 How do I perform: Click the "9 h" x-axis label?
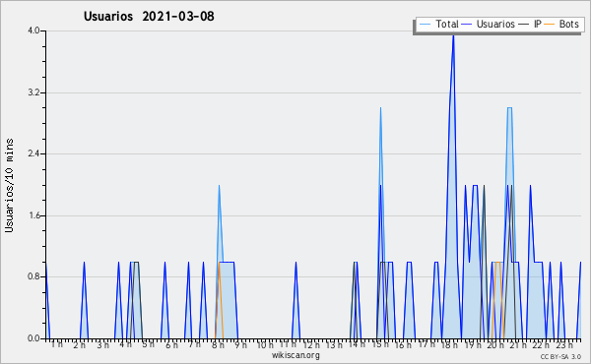tap(241, 344)
